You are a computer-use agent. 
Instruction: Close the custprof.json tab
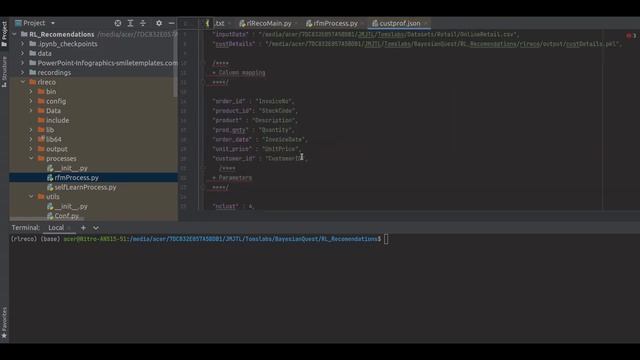[426, 23]
